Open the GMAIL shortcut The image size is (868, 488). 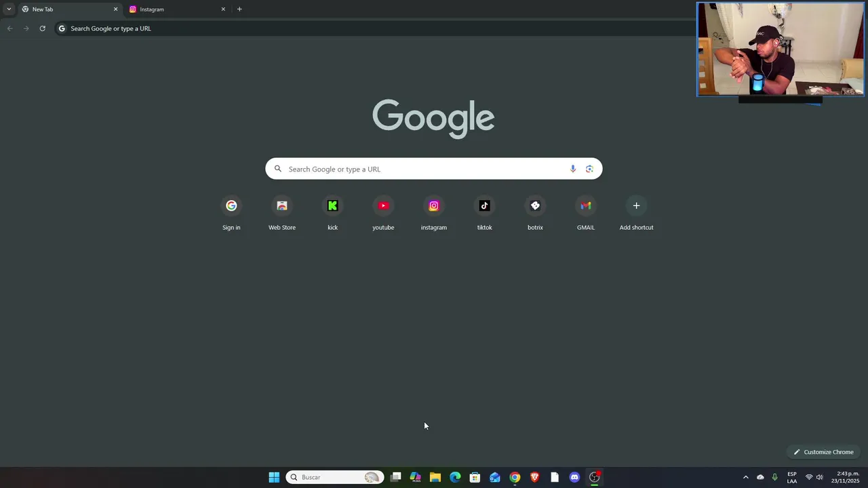pyautogui.click(x=586, y=214)
